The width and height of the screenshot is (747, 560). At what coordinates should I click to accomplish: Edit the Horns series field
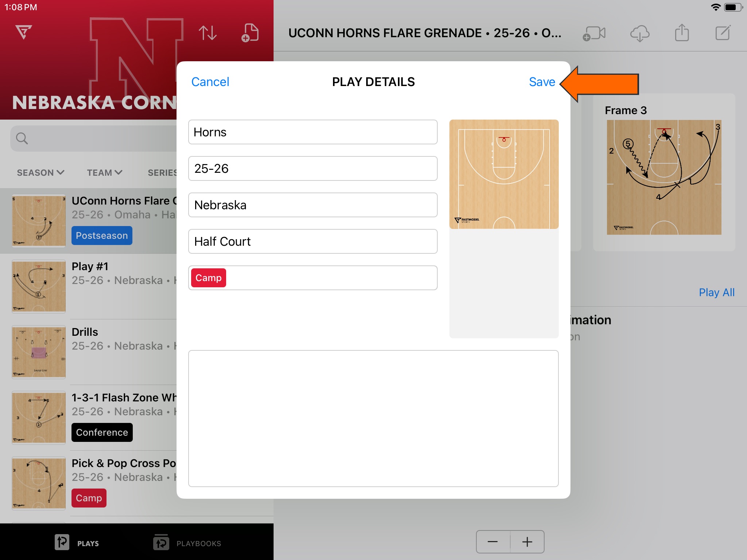pyautogui.click(x=313, y=132)
